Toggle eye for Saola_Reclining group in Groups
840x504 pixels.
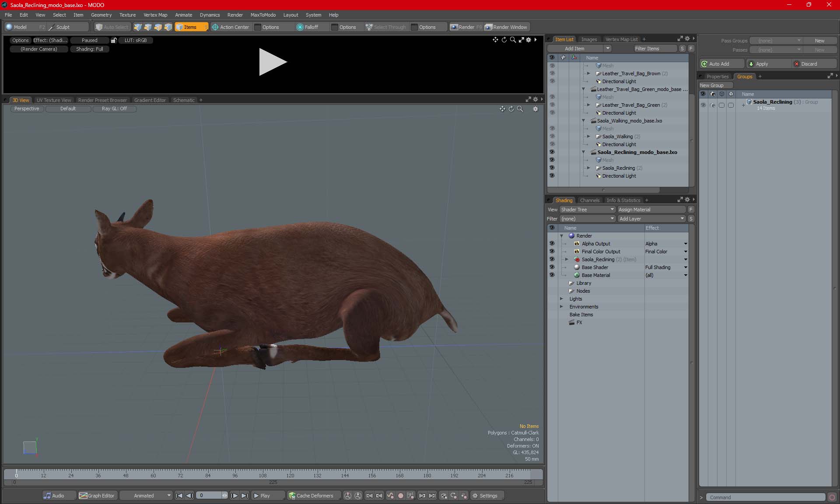(703, 105)
